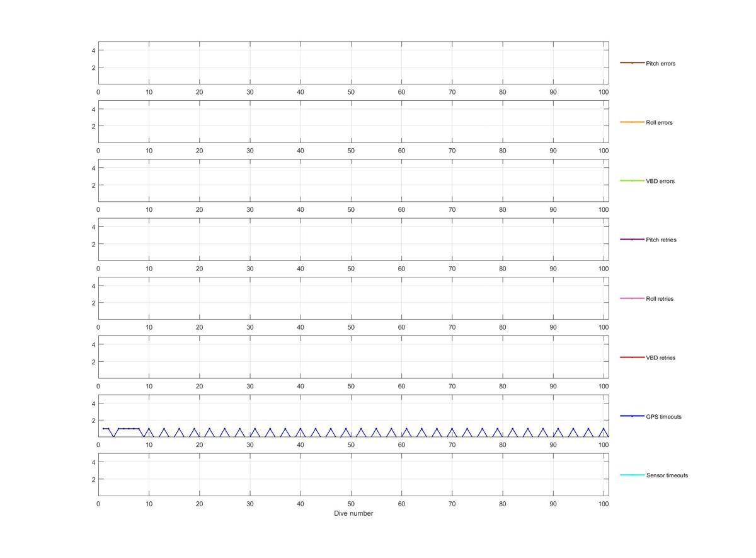This screenshot has width=756, height=558.
Task: Click the blue GPS timeouts legend line
Action: (632, 416)
